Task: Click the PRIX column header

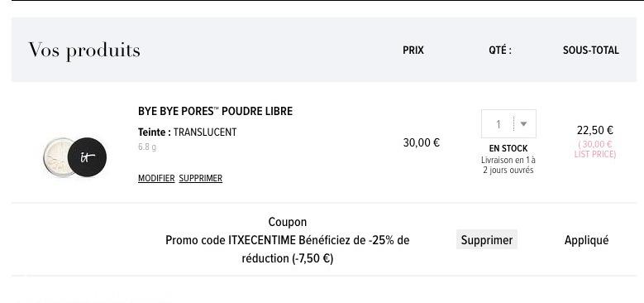Action: (x=413, y=50)
